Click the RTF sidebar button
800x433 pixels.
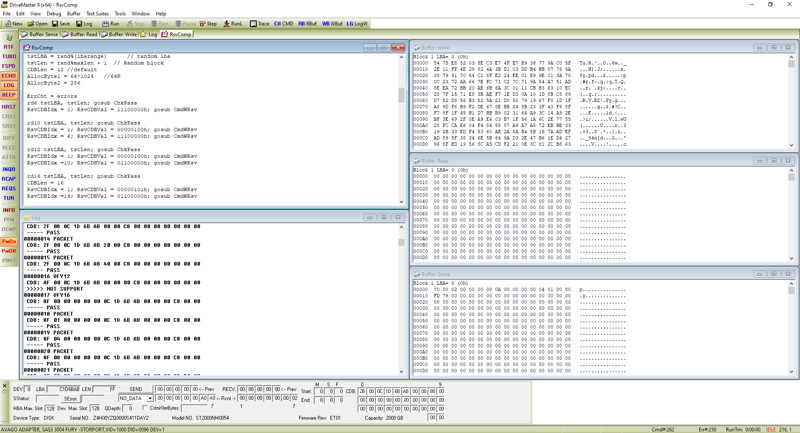(x=9, y=47)
